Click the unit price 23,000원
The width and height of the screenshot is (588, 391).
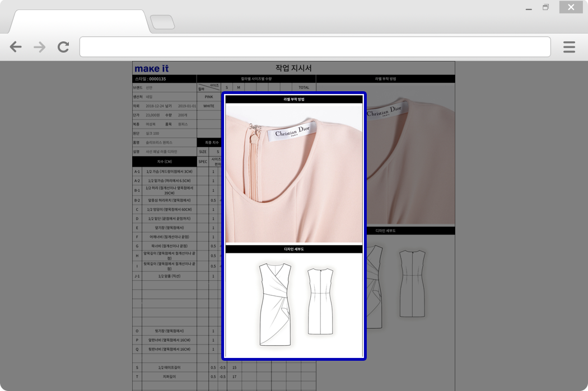tap(153, 115)
